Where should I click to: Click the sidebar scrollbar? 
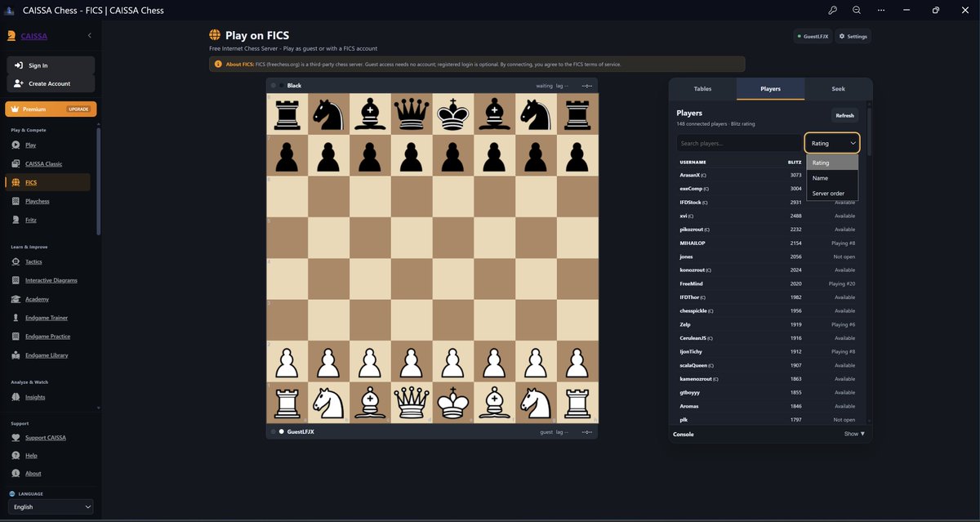coord(99,180)
